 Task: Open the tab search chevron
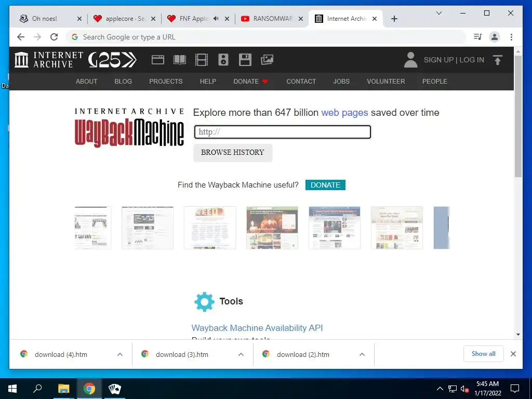point(438,13)
